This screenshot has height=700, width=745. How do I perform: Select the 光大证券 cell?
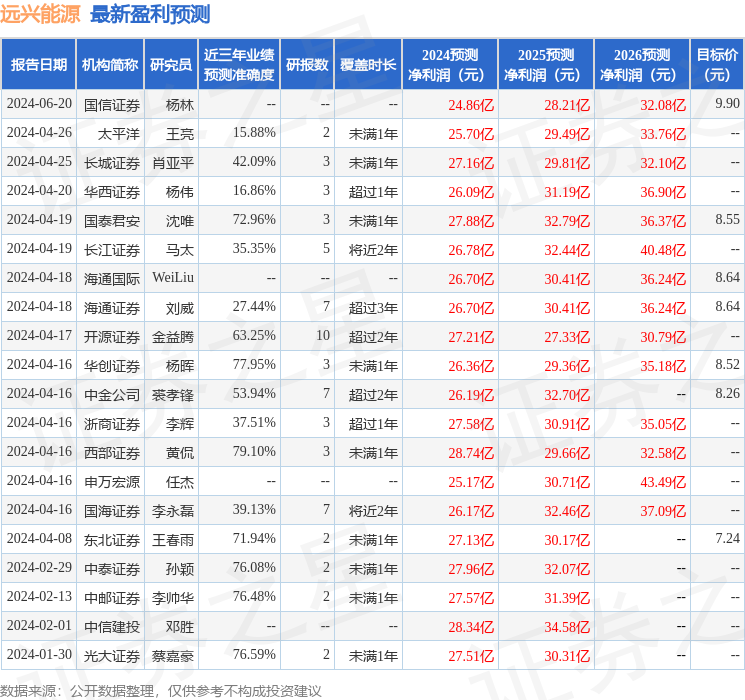pyautogui.click(x=112, y=656)
